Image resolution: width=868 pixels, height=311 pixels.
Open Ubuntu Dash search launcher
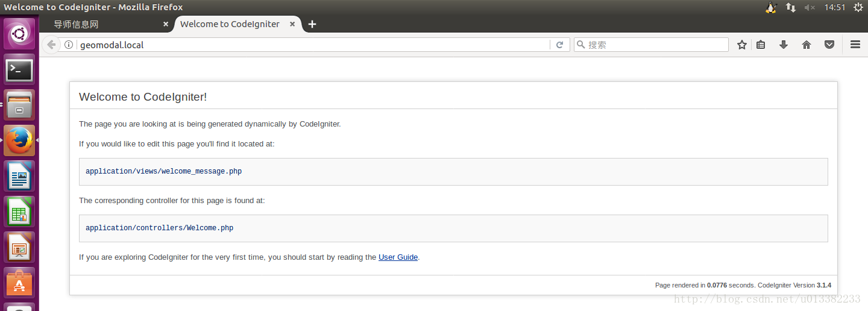click(19, 34)
